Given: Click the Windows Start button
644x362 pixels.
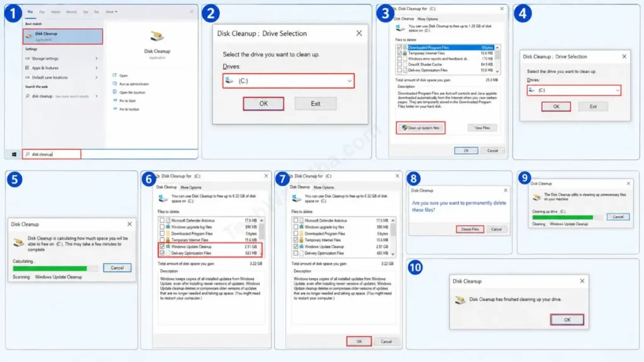Looking at the screenshot, I should click(14, 155).
